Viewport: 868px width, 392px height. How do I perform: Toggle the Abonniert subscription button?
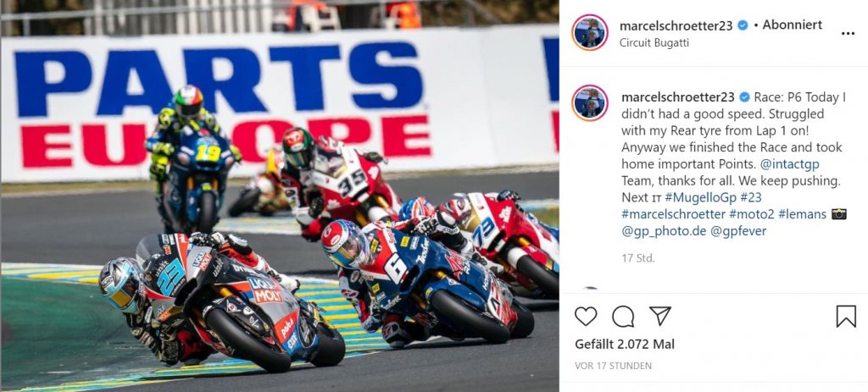793,25
